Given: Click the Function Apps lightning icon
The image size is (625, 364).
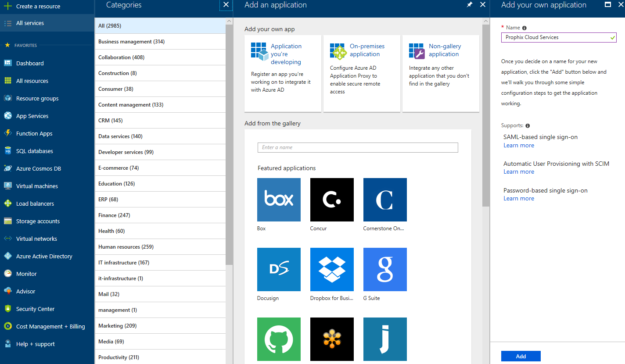Looking at the screenshot, I should [7, 133].
